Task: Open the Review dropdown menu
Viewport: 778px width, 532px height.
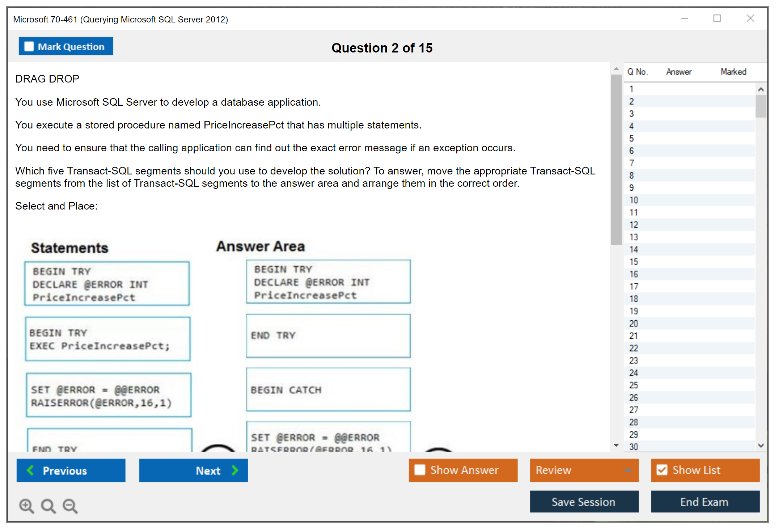Action: point(628,470)
